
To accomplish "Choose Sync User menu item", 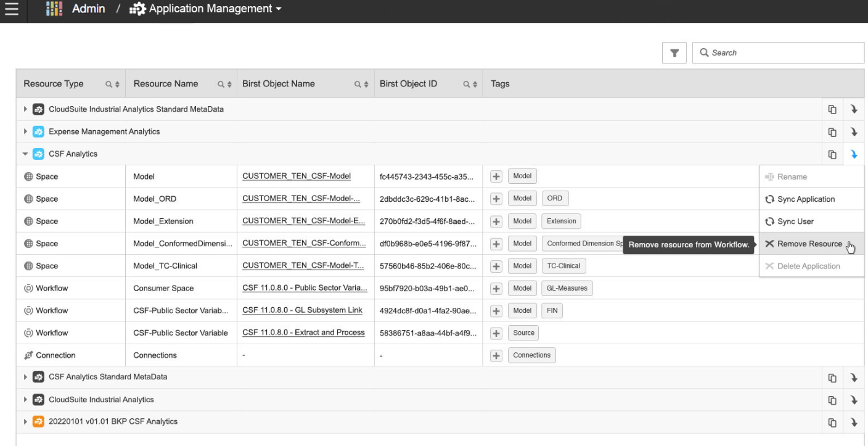I will point(811,221).
